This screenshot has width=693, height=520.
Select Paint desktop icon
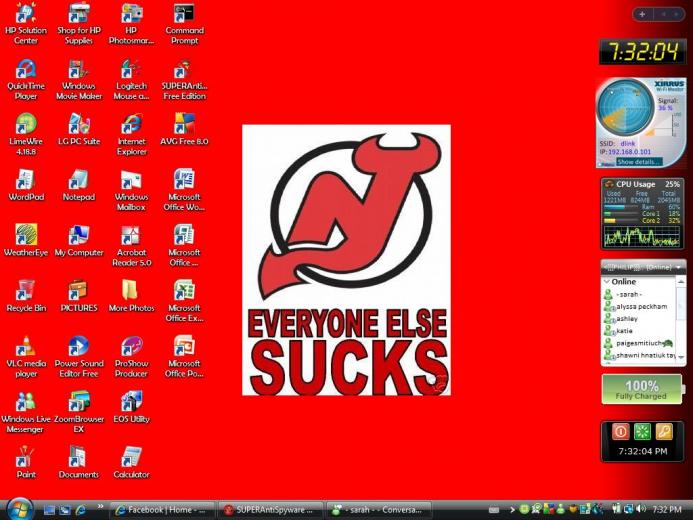click(26, 463)
